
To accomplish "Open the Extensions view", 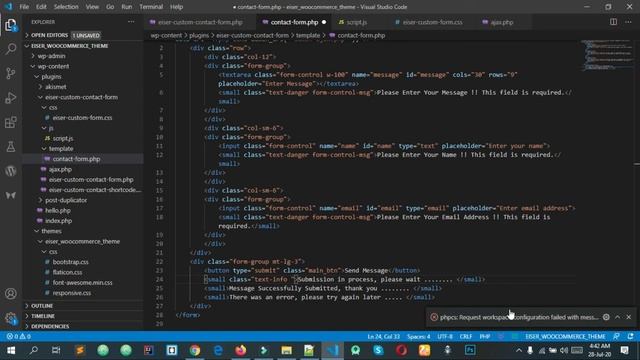I will 11,122.
